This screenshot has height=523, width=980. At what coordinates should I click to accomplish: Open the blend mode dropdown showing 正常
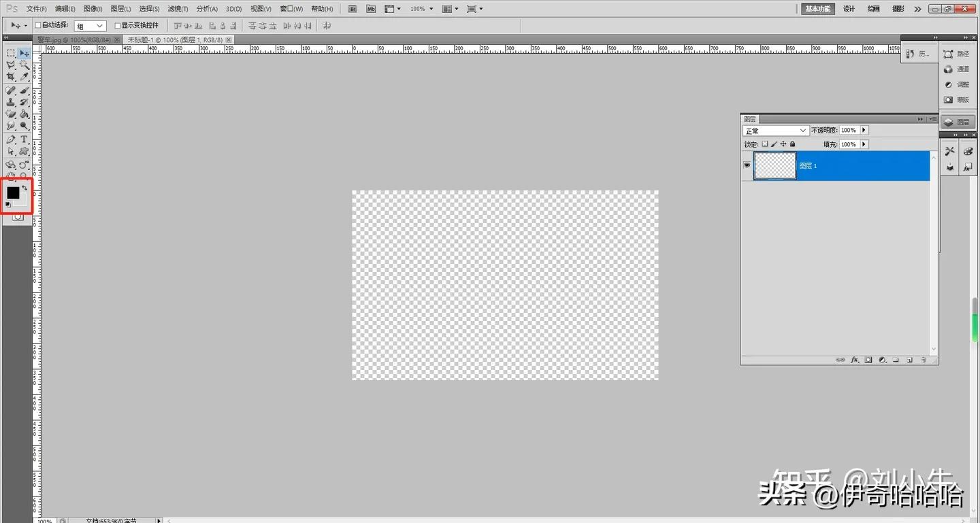[775, 130]
